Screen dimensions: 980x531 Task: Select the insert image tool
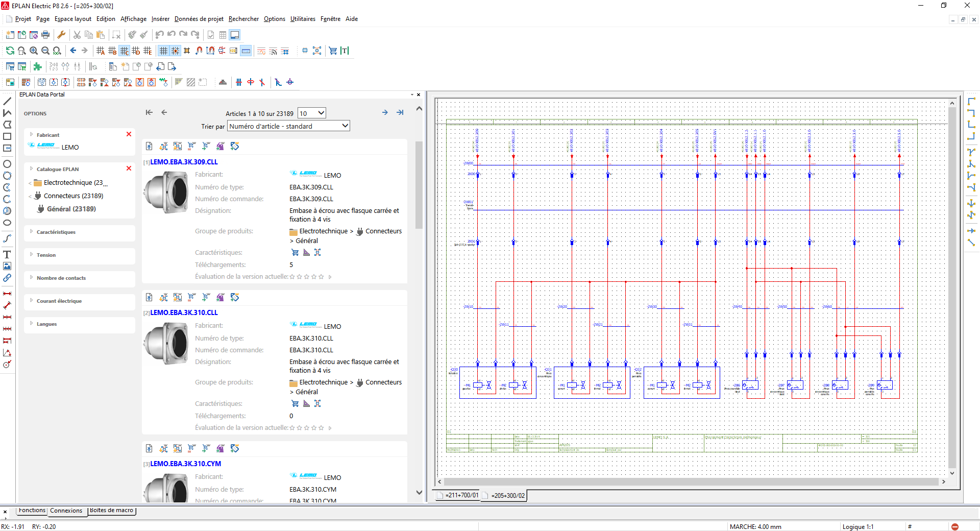click(7, 266)
